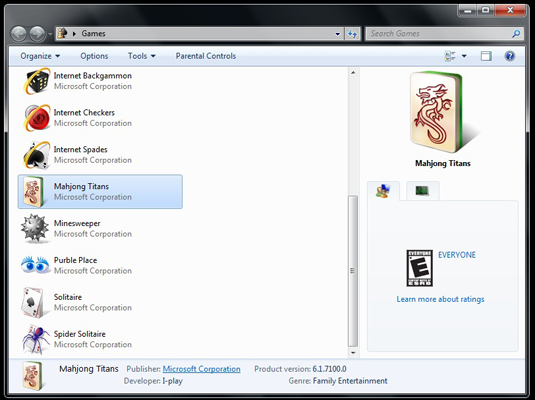Click the Games folder icon in address bar
Viewport: 535px width, 400px height.
click(62, 33)
